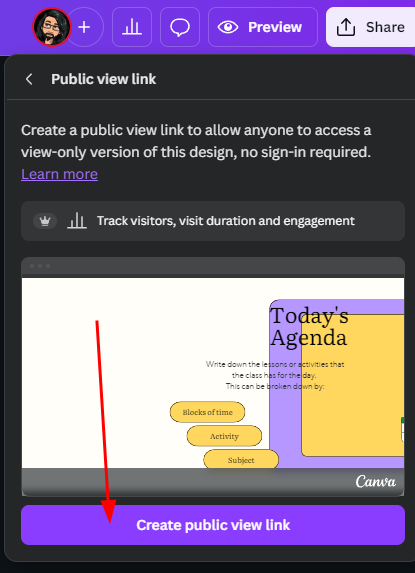Click the crown premium badge icon
The width and height of the screenshot is (415, 573).
pyautogui.click(x=45, y=221)
